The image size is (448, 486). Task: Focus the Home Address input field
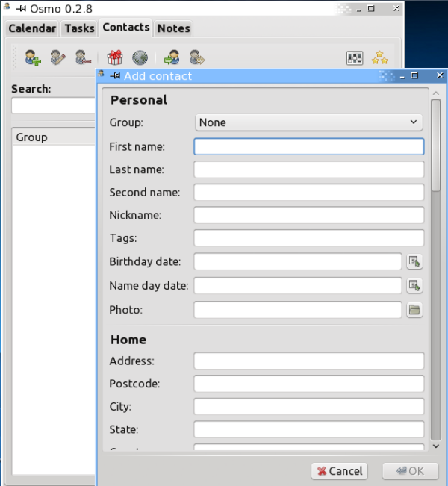tap(309, 361)
